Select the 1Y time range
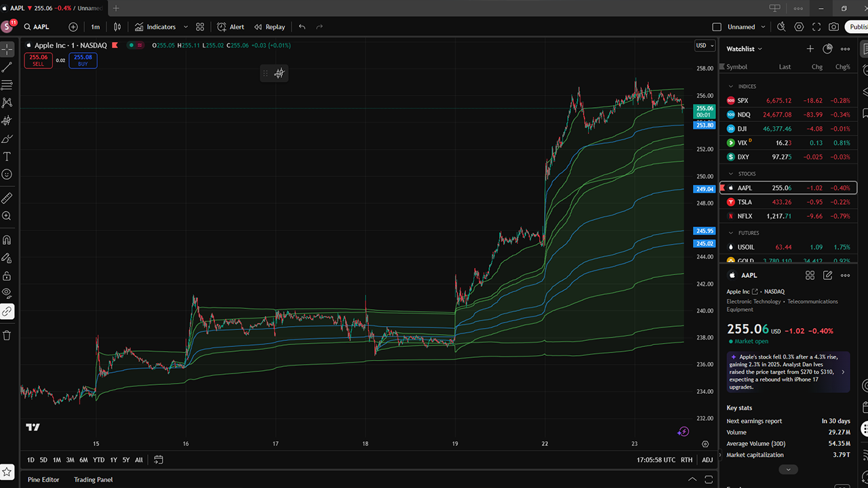This screenshot has width=868, height=488. [x=113, y=460]
